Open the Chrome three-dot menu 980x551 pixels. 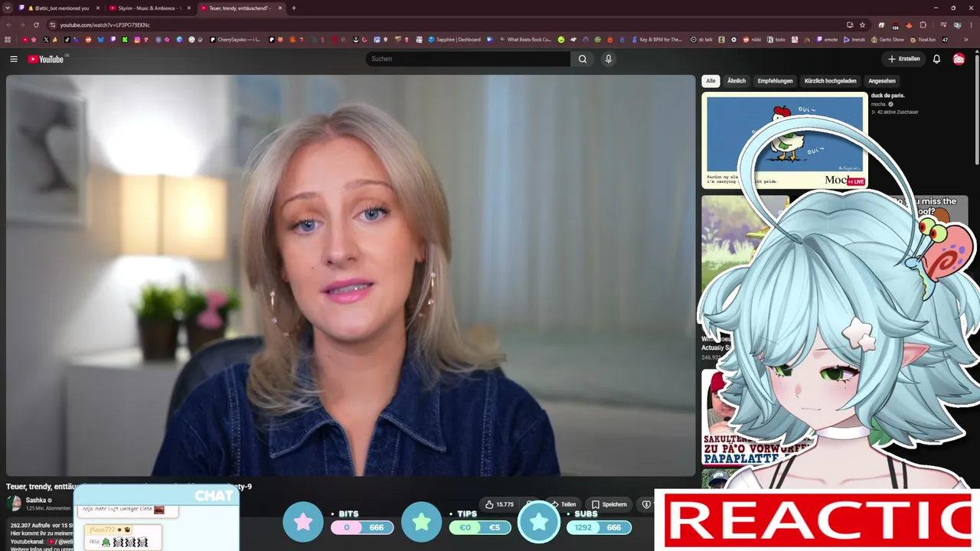point(971,24)
